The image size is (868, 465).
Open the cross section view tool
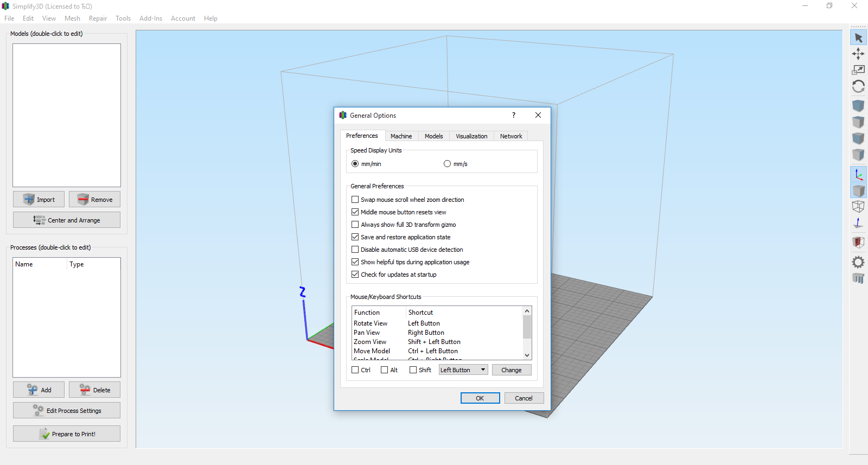click(x=858, y=243)
